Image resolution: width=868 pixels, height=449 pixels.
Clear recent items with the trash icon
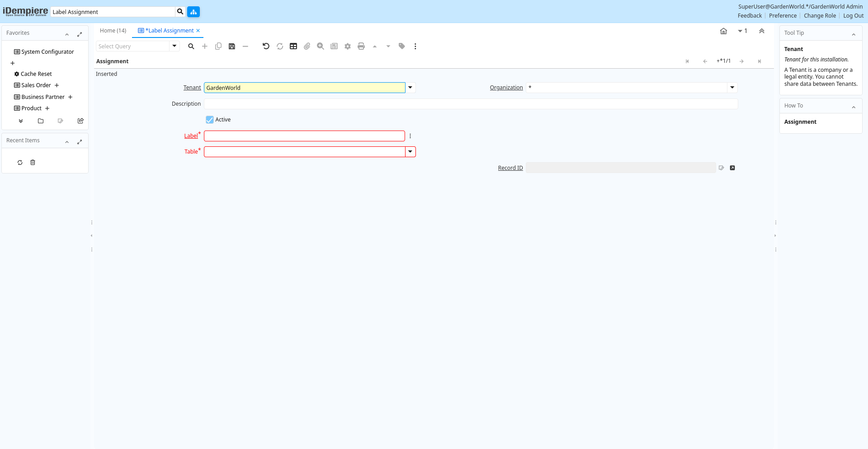pos(33,163)
